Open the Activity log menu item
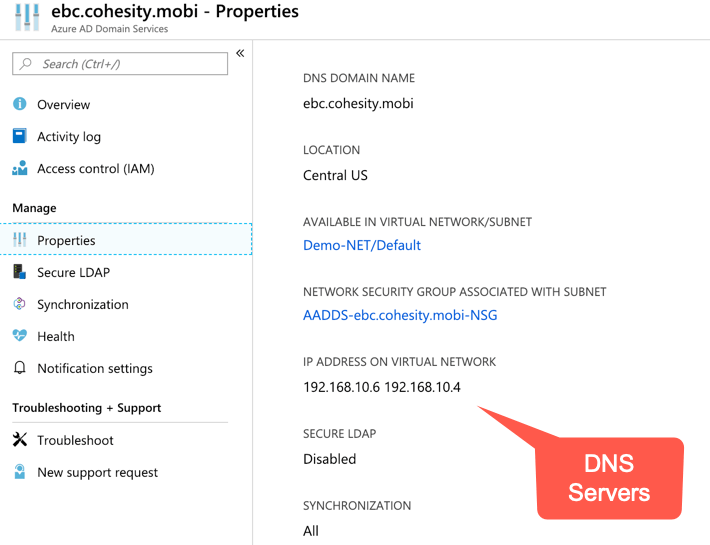 click(69, 137)
